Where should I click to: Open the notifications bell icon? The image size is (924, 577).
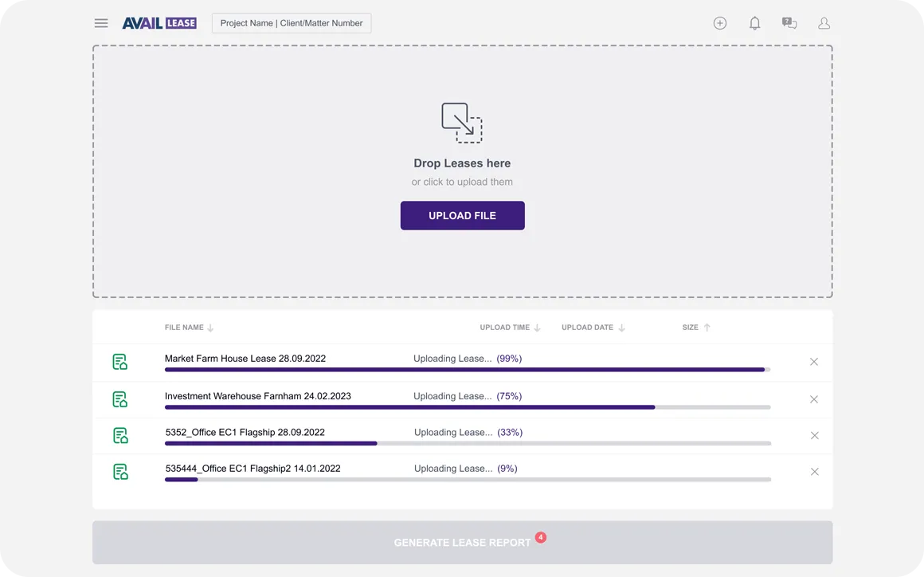tap(754, 23)
